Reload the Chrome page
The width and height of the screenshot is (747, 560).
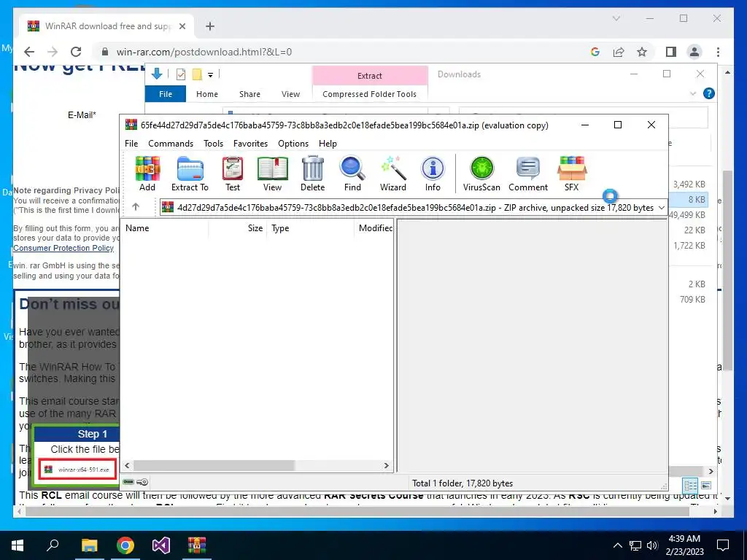(76, 52)
